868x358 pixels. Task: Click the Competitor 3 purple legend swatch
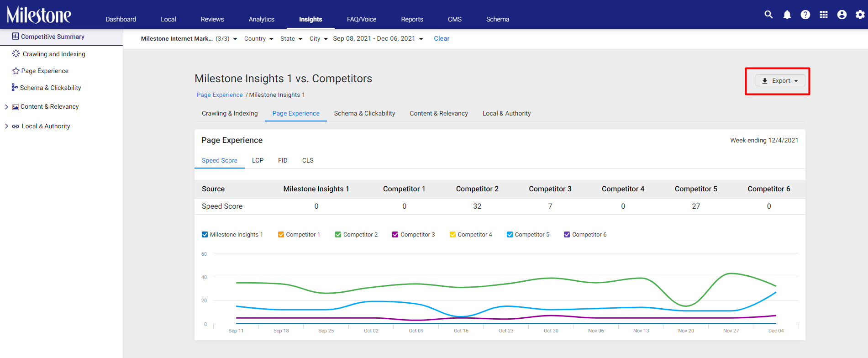[x=395, y=234]
